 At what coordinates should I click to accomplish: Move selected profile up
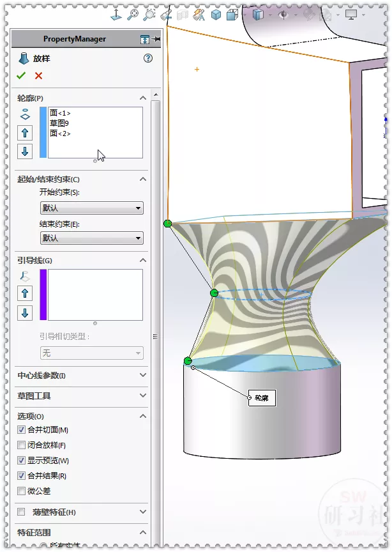(x=25, y=133)
